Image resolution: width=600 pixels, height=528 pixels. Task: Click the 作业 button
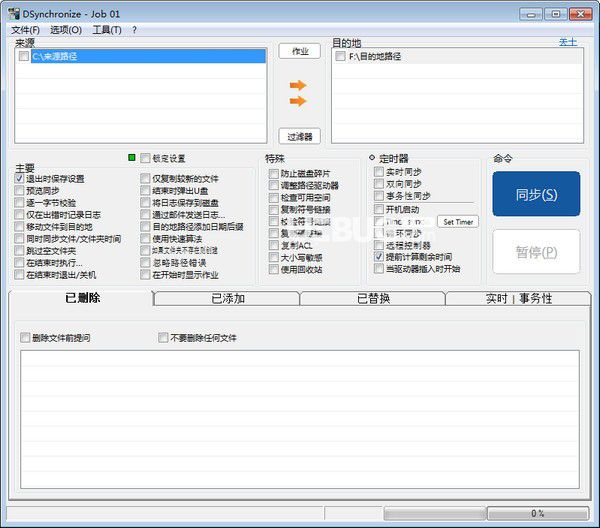[300, 51]
